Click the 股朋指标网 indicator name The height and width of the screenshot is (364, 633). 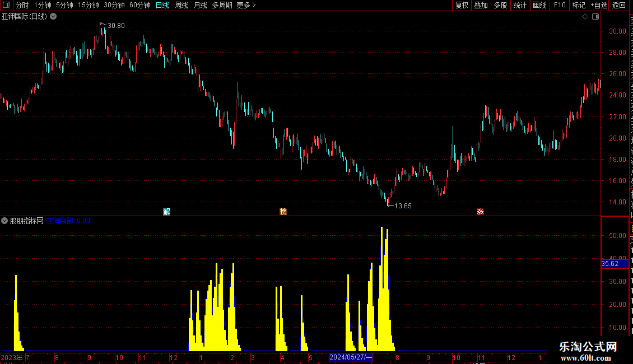click(27, 221)
